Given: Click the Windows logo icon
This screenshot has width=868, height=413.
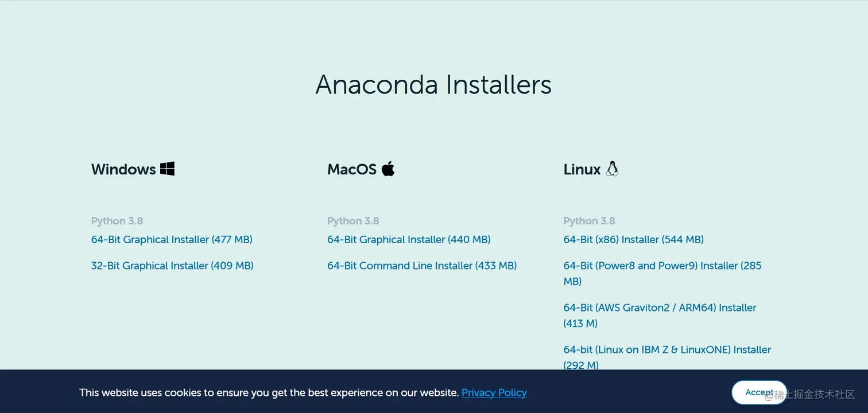Looking at the screenshot, I should [167, 169].
